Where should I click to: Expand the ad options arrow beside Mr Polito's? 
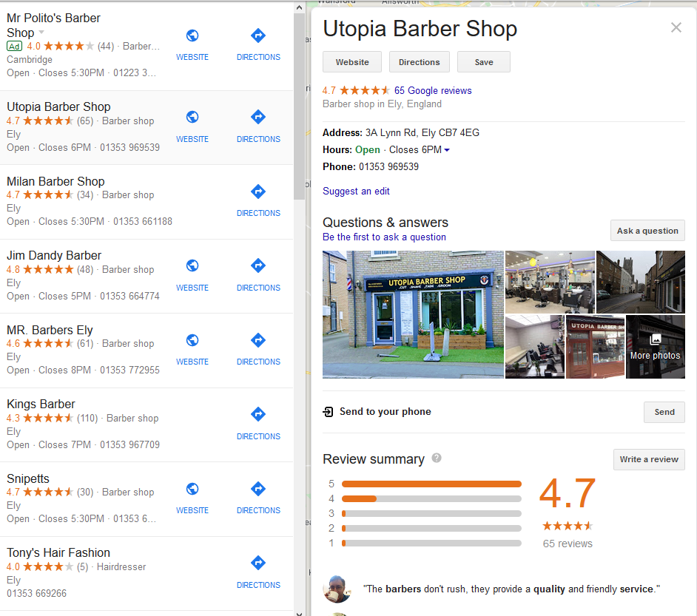point(41,33)
